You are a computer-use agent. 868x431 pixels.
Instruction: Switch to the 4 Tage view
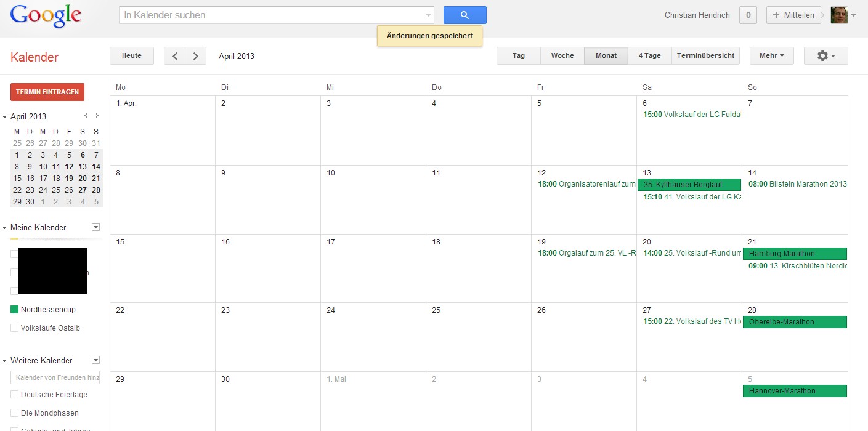pyautogui.click(x=650, y=56)
